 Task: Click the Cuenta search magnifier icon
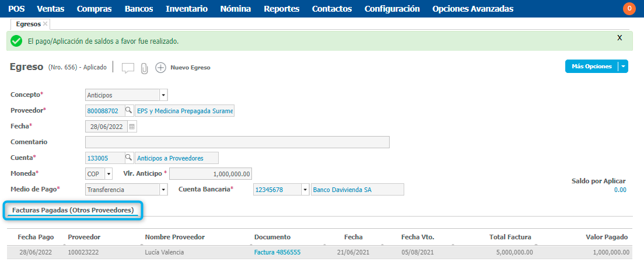coord(128,158)
